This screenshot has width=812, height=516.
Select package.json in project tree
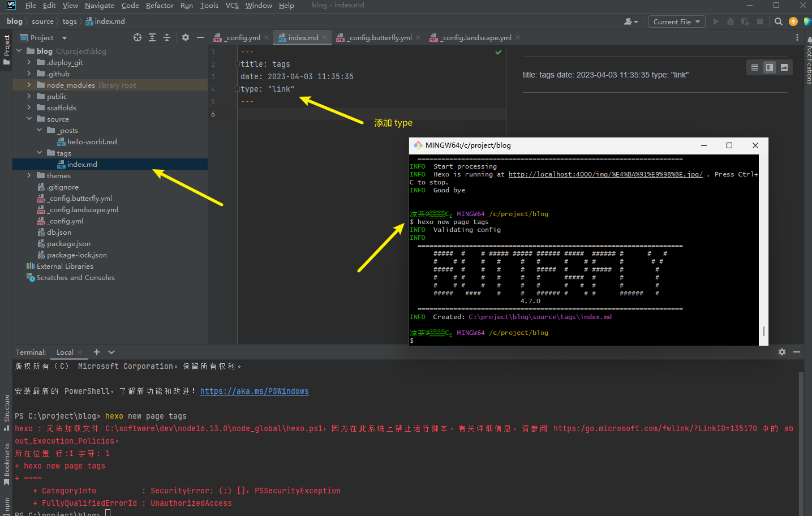(68, 243)
